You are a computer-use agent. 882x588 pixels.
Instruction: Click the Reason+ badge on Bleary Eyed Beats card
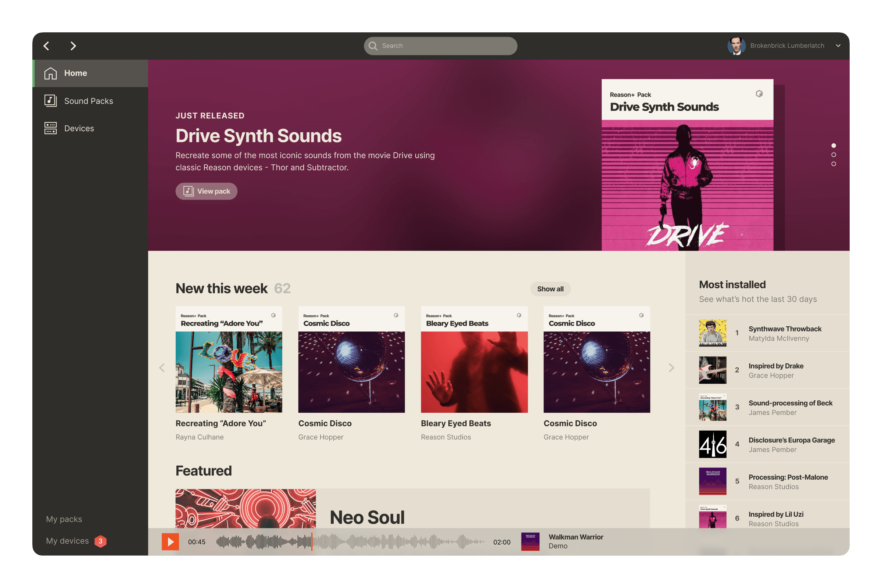tap(519, 315)
